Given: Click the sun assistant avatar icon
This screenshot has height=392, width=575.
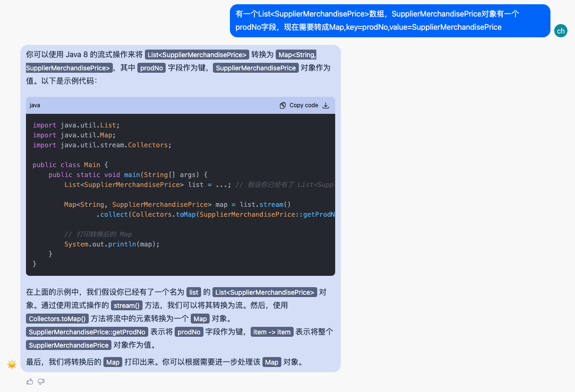Looking at the screenshot, I should click(12, 364).
